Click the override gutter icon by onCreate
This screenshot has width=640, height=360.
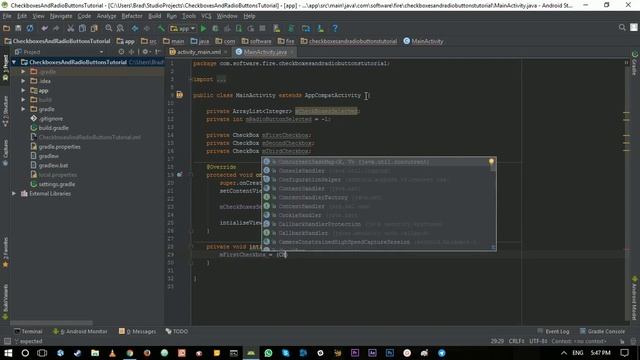pos(179,175)
